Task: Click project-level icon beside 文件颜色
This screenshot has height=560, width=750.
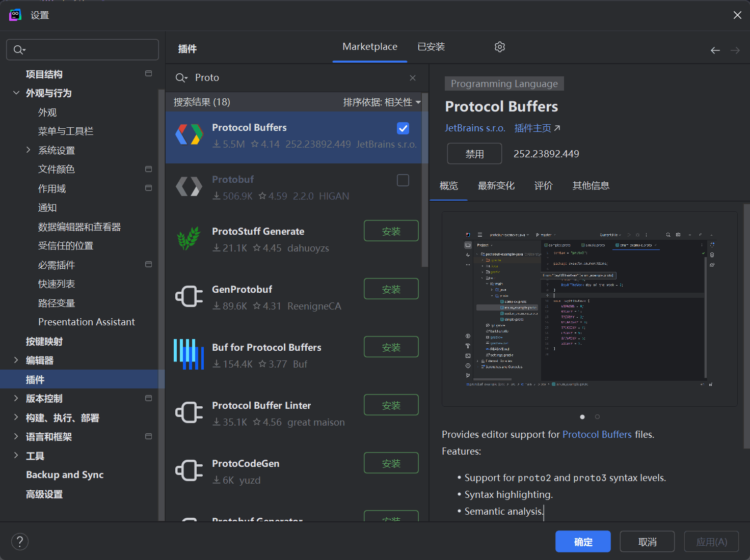Action: (149, 169)
